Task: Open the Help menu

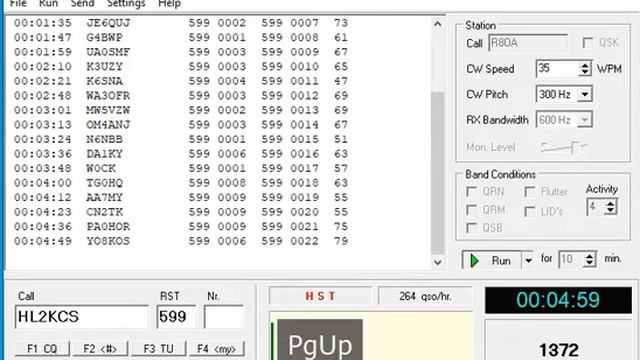Action: 169,4
